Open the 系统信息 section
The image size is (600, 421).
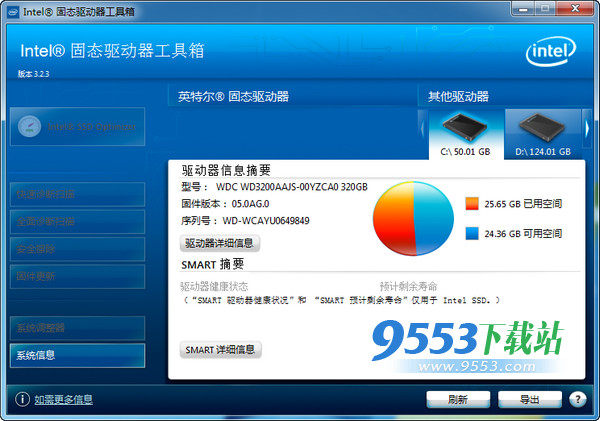77,355
